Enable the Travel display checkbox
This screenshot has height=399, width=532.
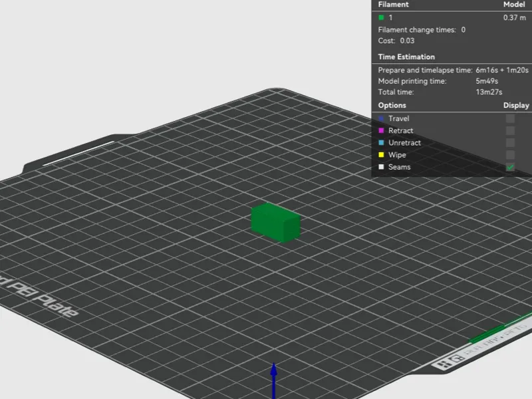510,118
